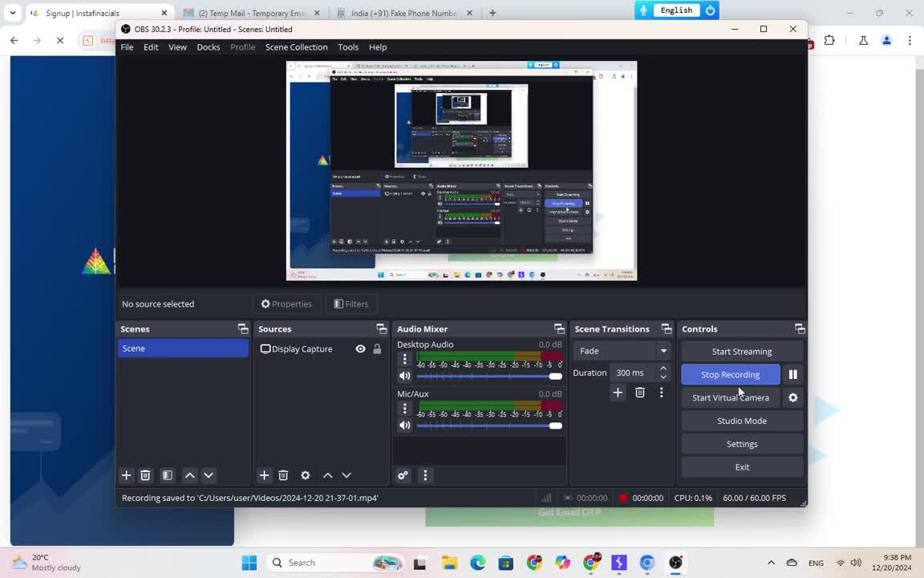Viewport: 924px width, 578px height.
Task: Remove selected source trash icon
Action: pos(283,475)
